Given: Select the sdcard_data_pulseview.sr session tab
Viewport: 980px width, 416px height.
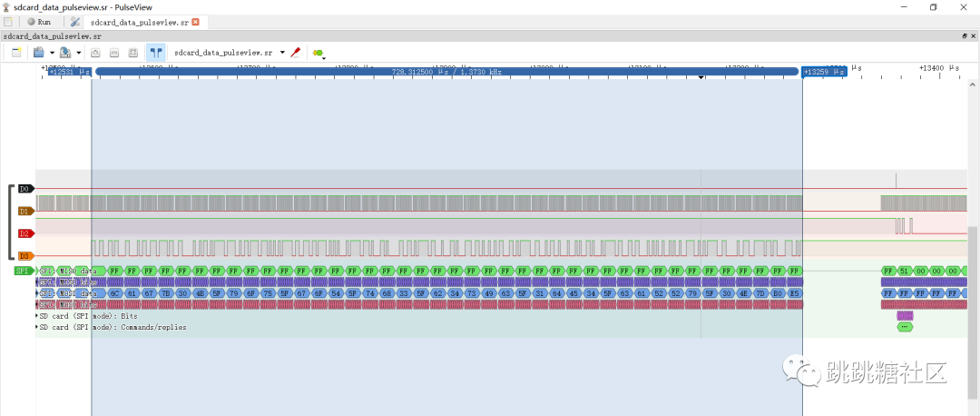Looking at the screenshot, I should pos(140,22).
